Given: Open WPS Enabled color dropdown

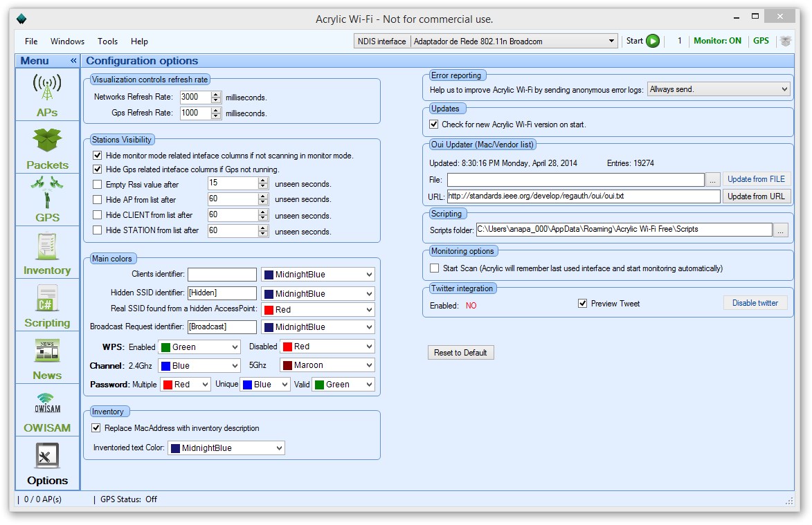Looking at the screenshot, I should tap(199, 347).
